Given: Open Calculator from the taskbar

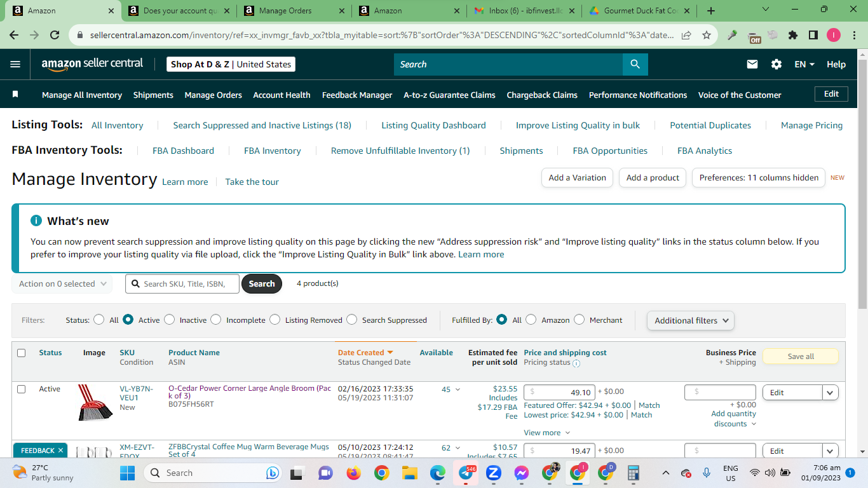Looking at the screenshot, I should click(x=633, y=473).
